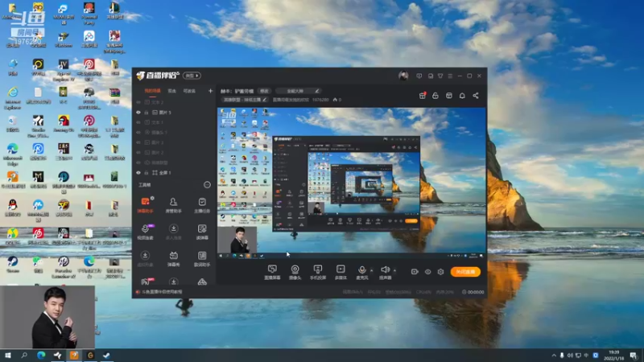This screenshot has height=362, width=644.
Task: Click the share icon in top toolbar
Action: (476, 96)
